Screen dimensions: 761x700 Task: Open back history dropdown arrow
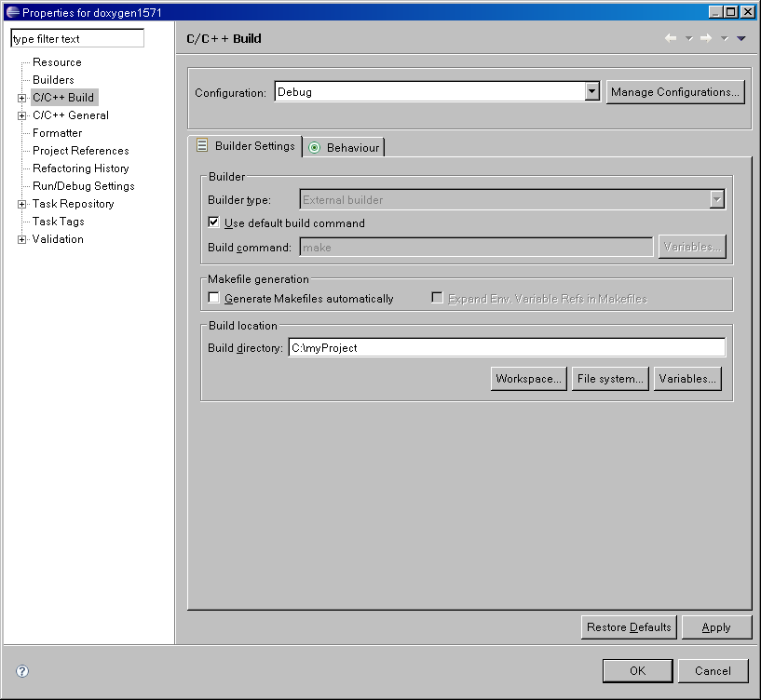(x=688, y=38)
